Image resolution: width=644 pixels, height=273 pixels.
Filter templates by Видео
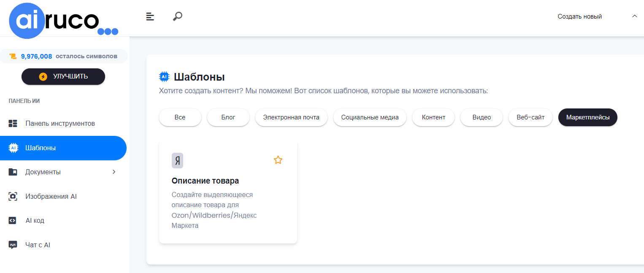pyautogui.click(x=482, y=117)
